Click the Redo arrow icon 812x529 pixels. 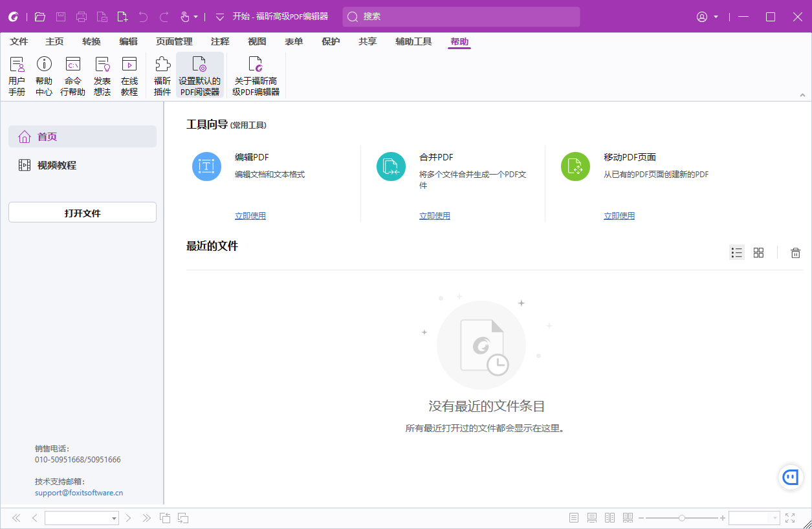[x=164, y=17]
